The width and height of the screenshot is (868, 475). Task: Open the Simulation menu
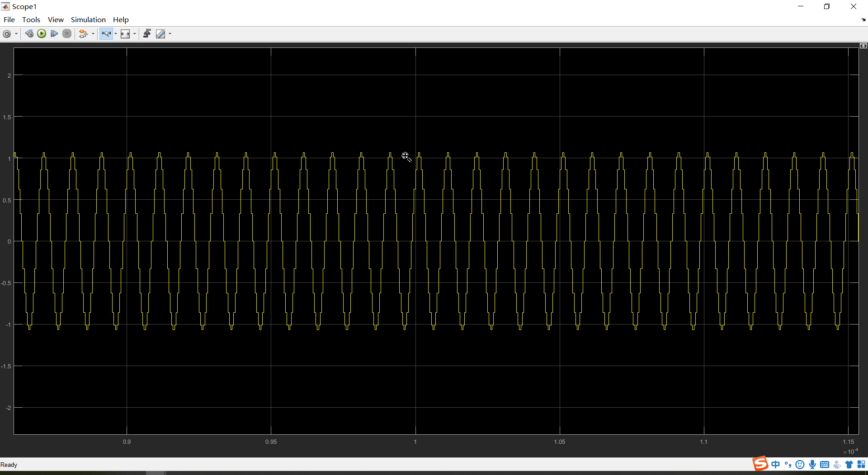click(88, 19)
